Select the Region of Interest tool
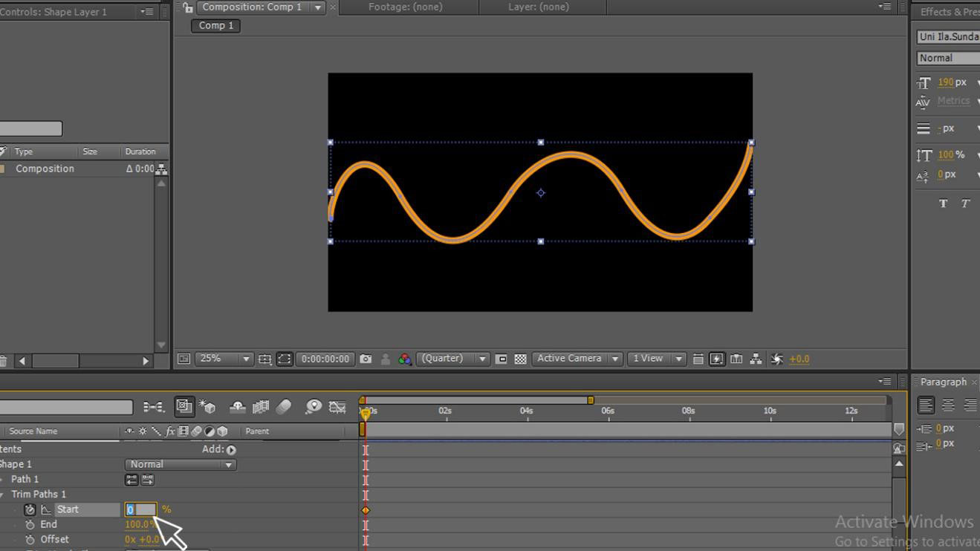The height and width of the screenshot is (551, 980). [284, 359]
